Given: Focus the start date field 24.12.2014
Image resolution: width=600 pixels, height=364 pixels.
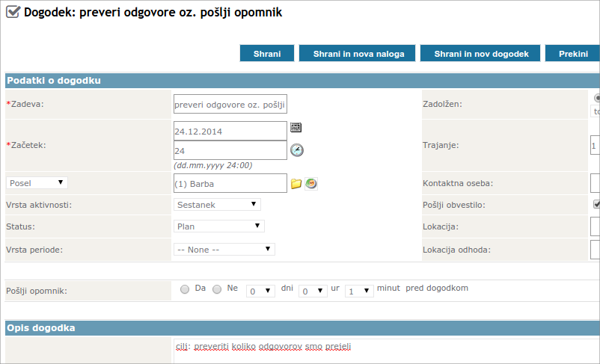Looking at the screenshot, I should (x=230, y=130).
